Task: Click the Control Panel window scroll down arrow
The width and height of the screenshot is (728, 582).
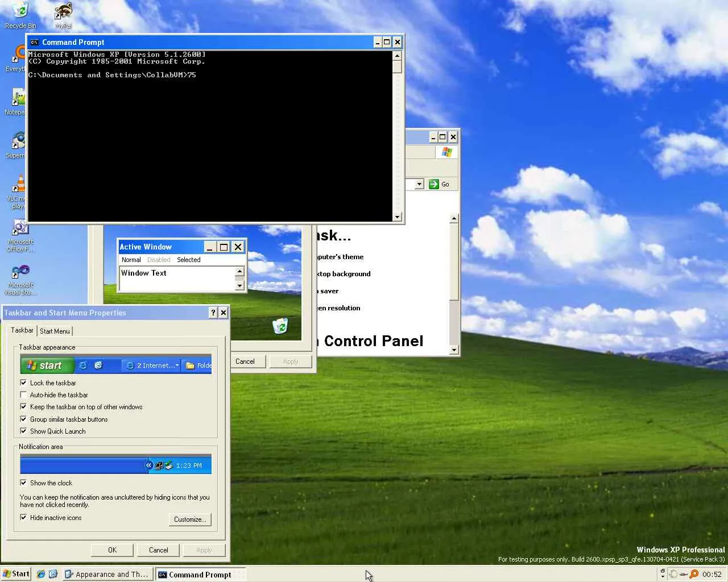Action: pos(454,350)
